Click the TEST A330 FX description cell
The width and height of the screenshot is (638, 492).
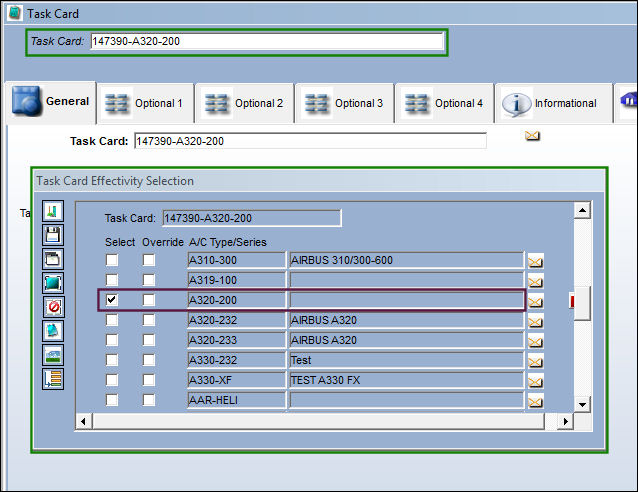[406, 380]
